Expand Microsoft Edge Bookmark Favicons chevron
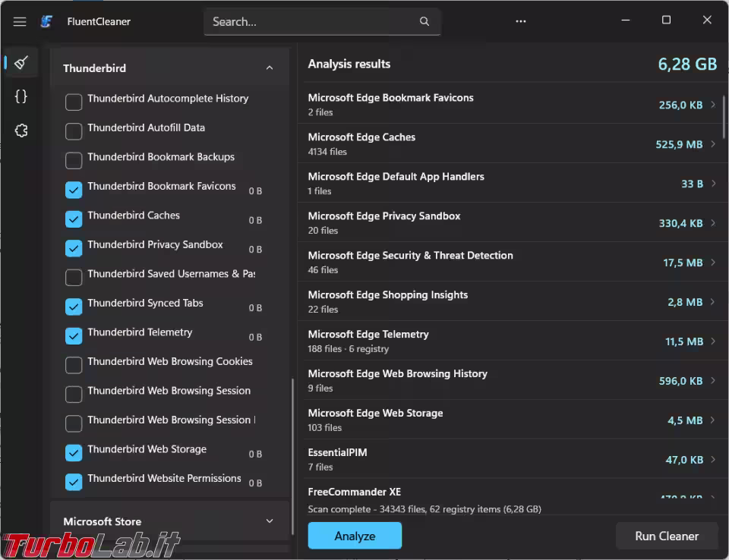Screen dimensions: 729x560 coord(713,105)
